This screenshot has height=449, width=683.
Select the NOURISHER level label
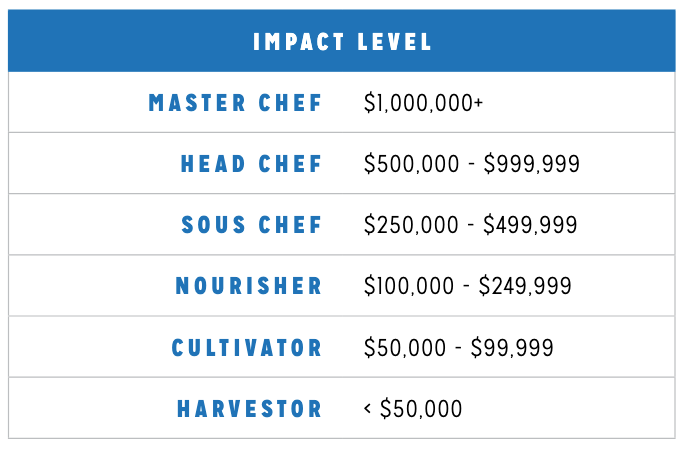(x=249, y=287)
